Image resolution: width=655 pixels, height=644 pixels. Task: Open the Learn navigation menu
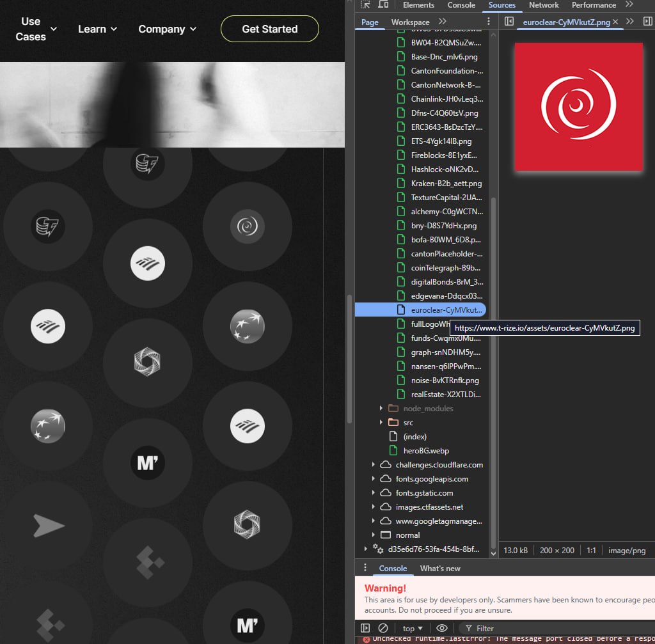(97, 29)
